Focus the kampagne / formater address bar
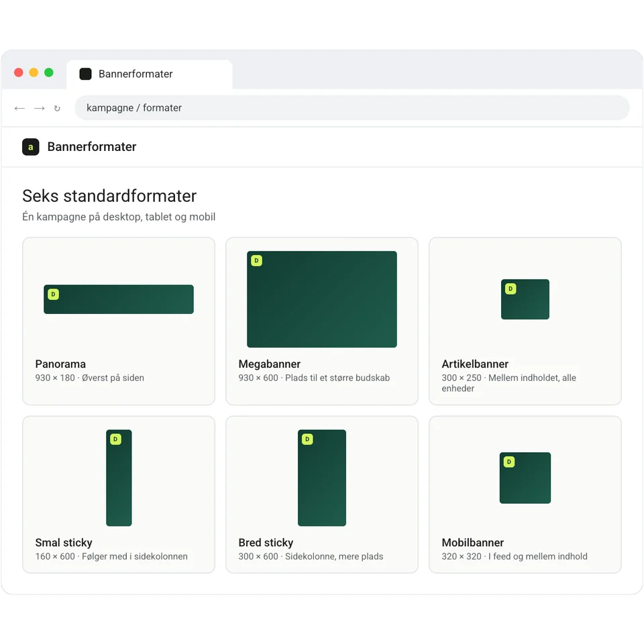The image size is (644, 644). [x=352, y=108]
